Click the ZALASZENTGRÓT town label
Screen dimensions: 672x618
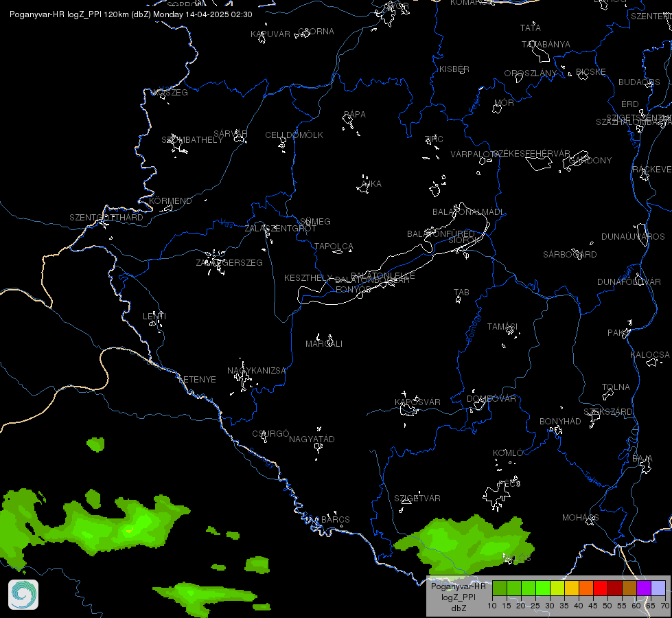[280, 229]
